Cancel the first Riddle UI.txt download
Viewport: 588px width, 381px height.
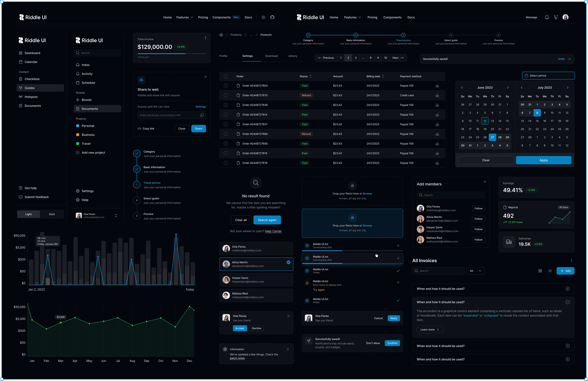(398, 246)
